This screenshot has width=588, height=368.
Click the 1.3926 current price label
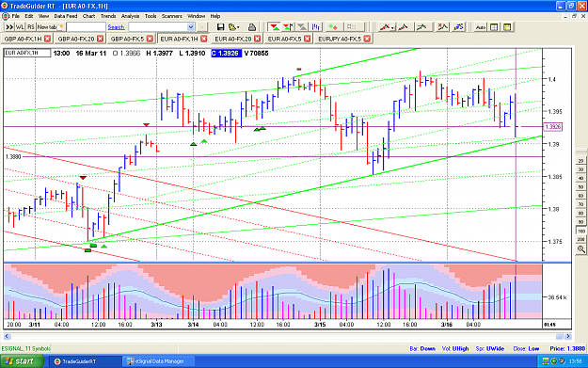pos(553,127)
